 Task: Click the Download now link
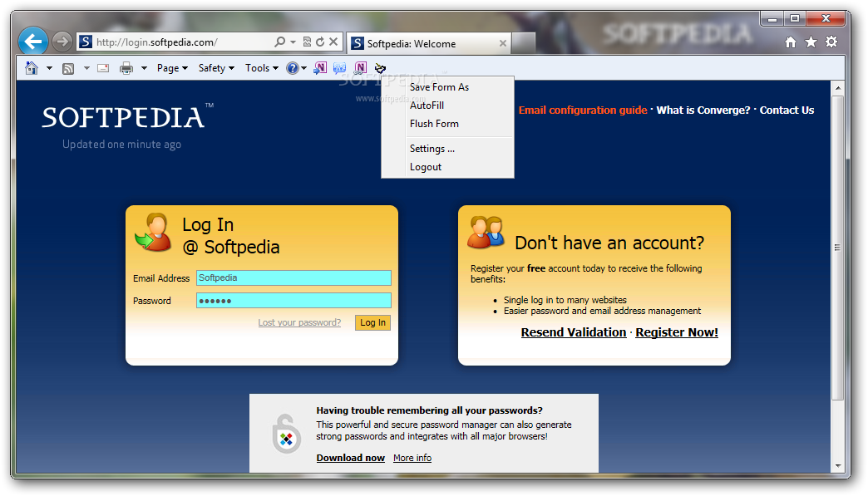pyautogui.click(x=350, y=458)
